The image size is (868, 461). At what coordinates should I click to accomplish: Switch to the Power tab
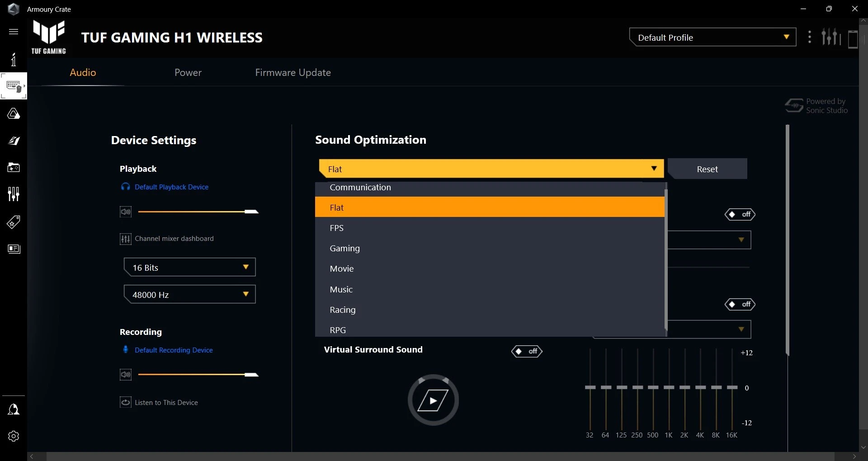point(188,73)
